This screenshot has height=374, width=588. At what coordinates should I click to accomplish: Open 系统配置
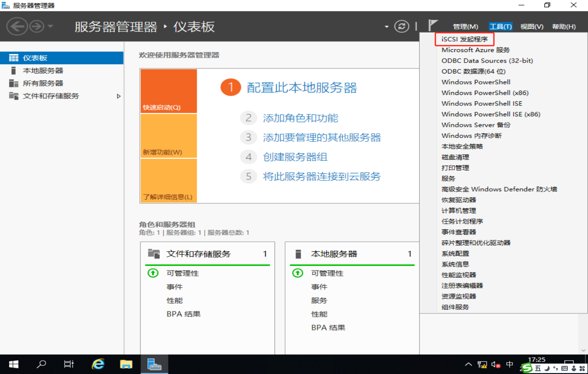click(x=455, y=253)
